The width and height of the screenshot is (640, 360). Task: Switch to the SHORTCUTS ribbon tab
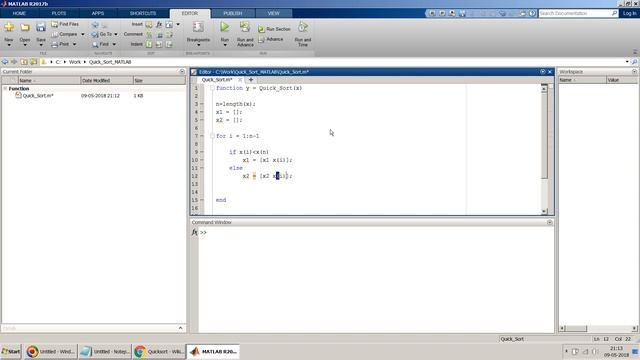143,13
